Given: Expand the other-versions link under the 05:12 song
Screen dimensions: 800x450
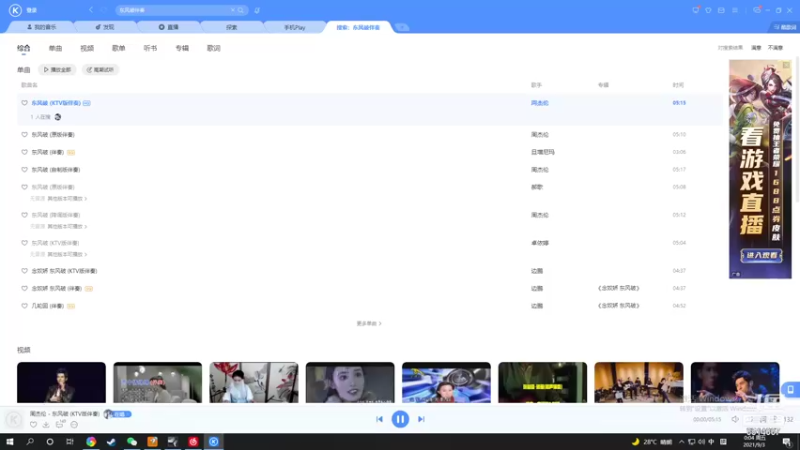Looking at the screenshot, I should tap(67, 227).
